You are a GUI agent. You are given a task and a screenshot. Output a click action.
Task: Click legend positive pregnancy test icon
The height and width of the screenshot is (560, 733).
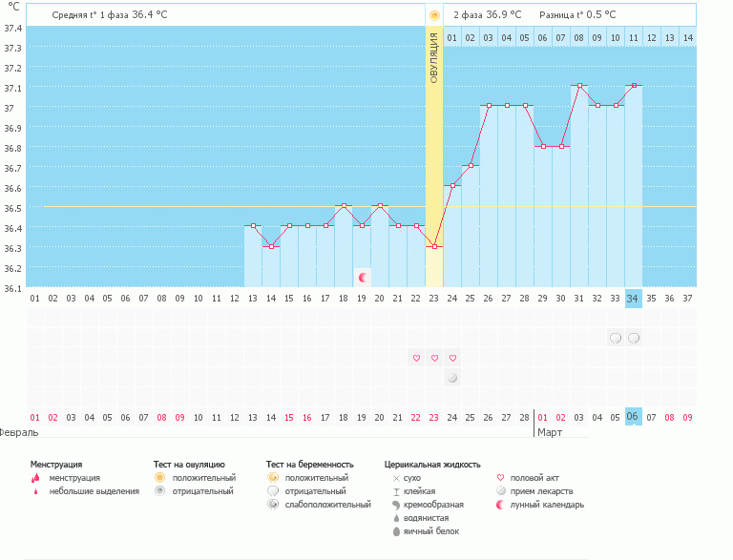coord(273,478)
